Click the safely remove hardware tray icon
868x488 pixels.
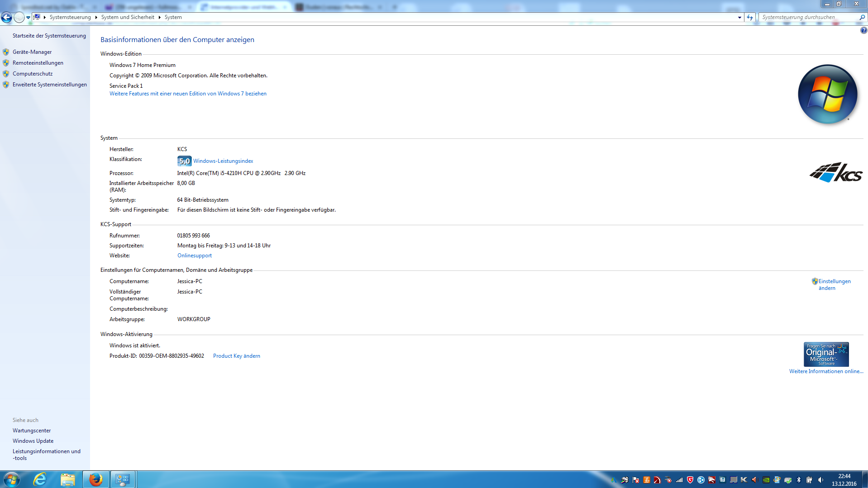tap(788, 480)
